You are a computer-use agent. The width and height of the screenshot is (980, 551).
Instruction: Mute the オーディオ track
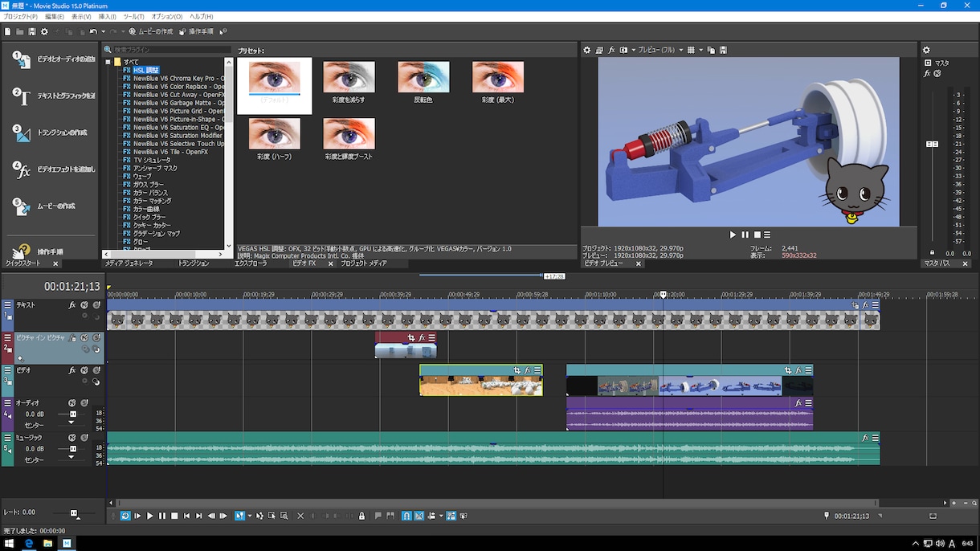tap(72, 402)
